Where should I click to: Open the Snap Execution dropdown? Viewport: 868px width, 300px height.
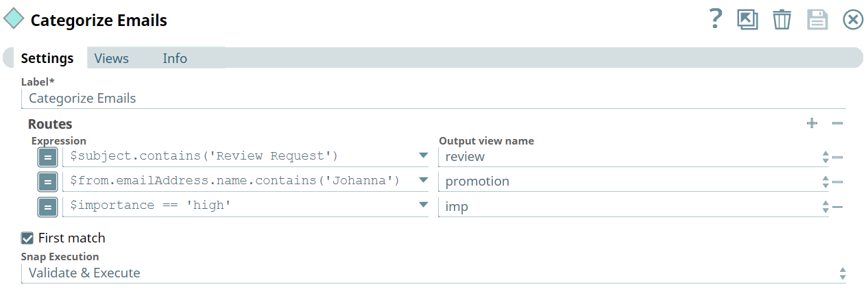click(x=433, y=273)
